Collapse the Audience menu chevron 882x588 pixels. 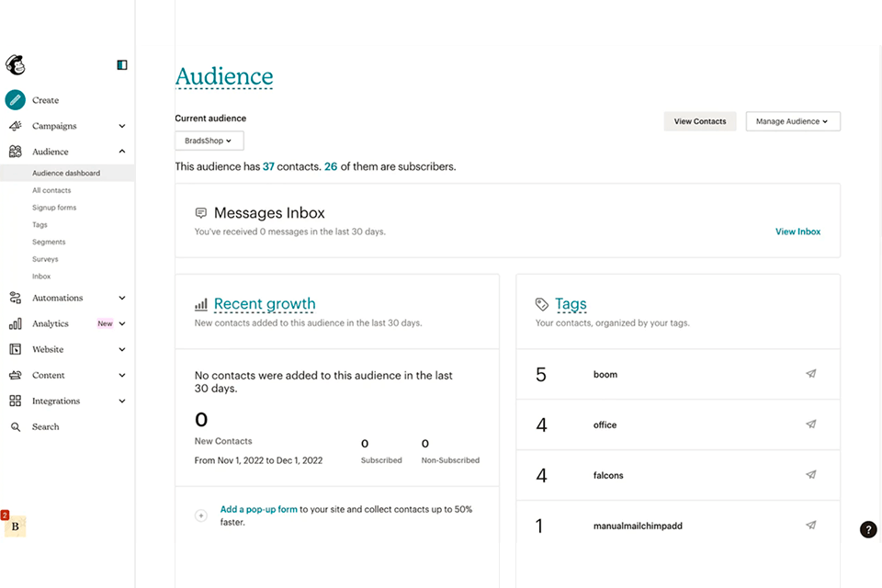pos(122,152)
